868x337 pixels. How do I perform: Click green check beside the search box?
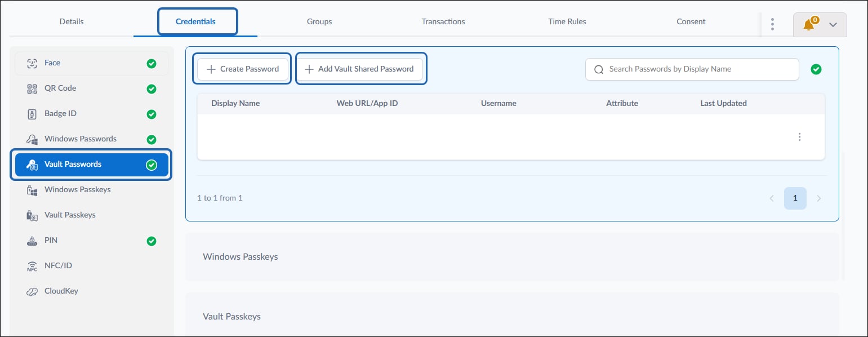(816, 69)
